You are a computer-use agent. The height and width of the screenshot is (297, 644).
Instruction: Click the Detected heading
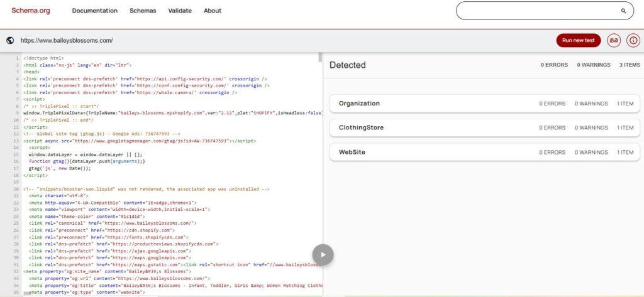click(x=347, y=65)
